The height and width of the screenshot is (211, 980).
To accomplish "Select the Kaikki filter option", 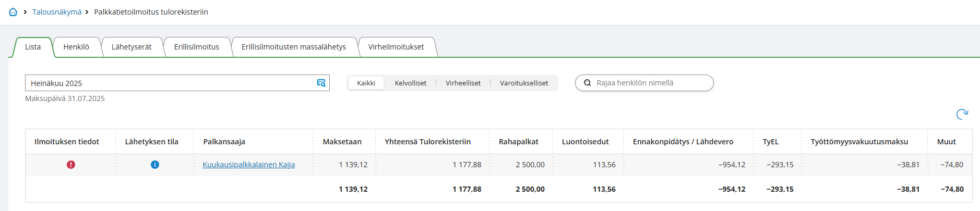I will pyautogui.click(x=366, y=83).
